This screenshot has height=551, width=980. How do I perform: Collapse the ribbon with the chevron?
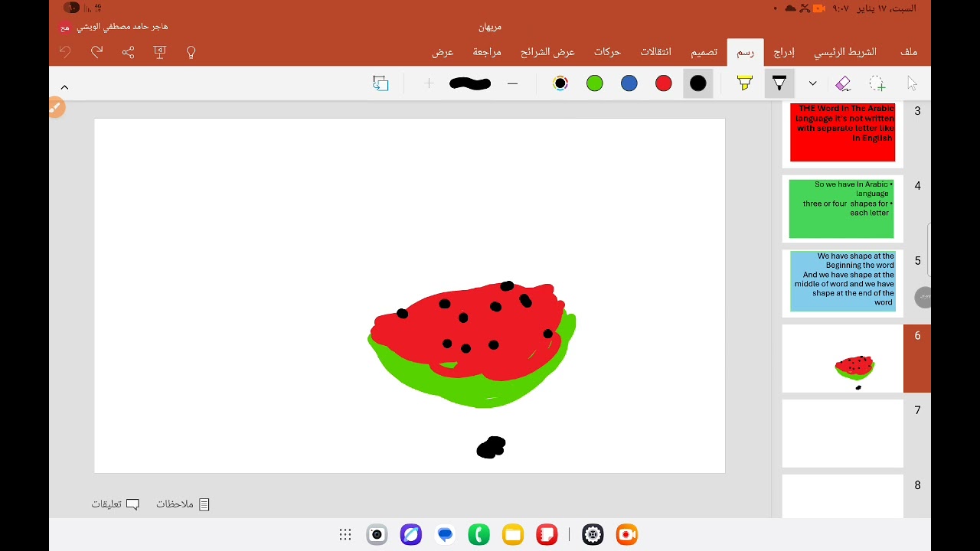click(64, 87)
